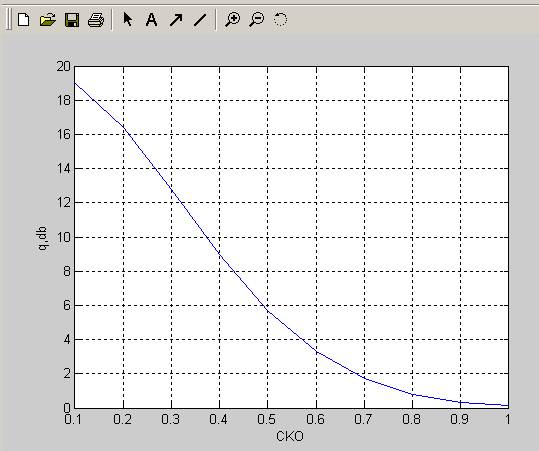
Task: Enable the Zoom Out magnifier tool
Action: coord(257,20)
